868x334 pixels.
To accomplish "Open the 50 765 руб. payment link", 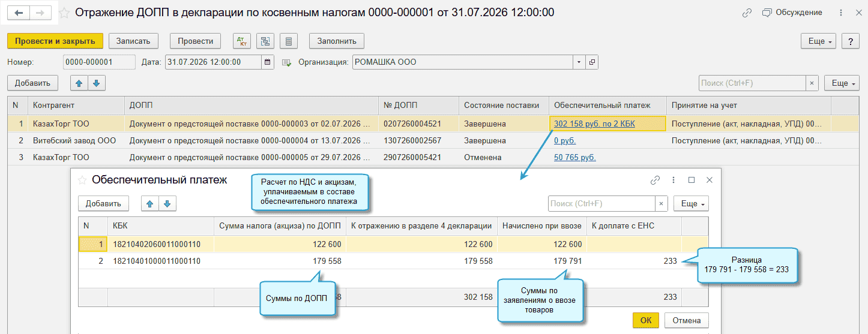I will [575, 157].
